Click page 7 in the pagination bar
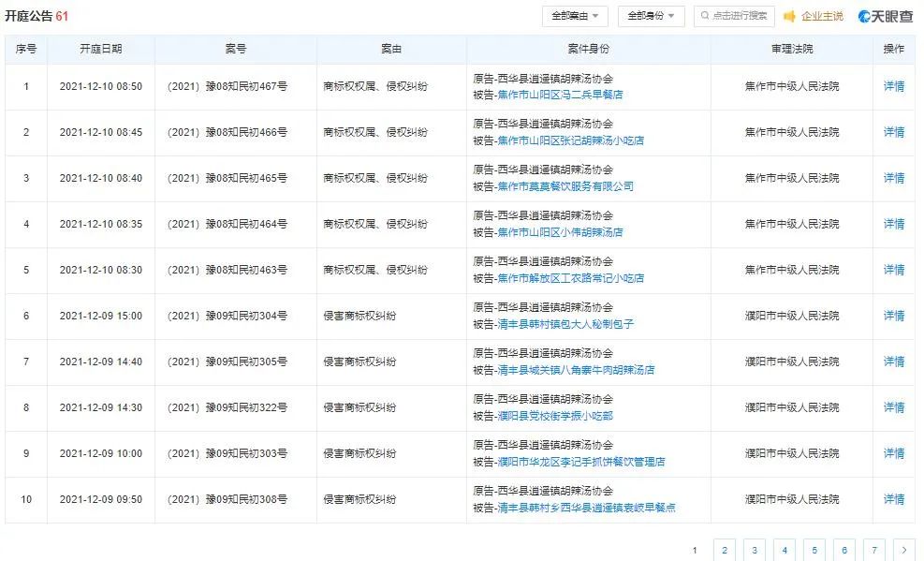924x561 pixels. tap(874, 551)
